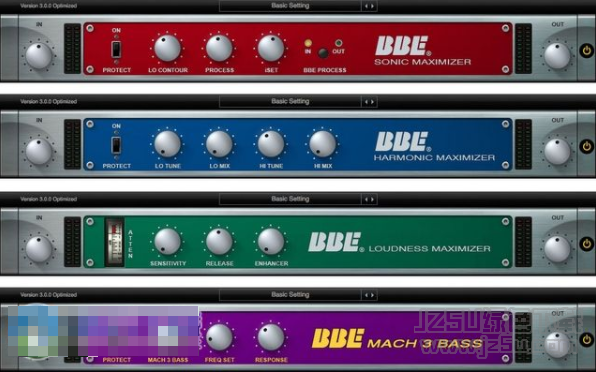Click the HI MIX knob
596x372 pixels.
(x=323, y=144)
